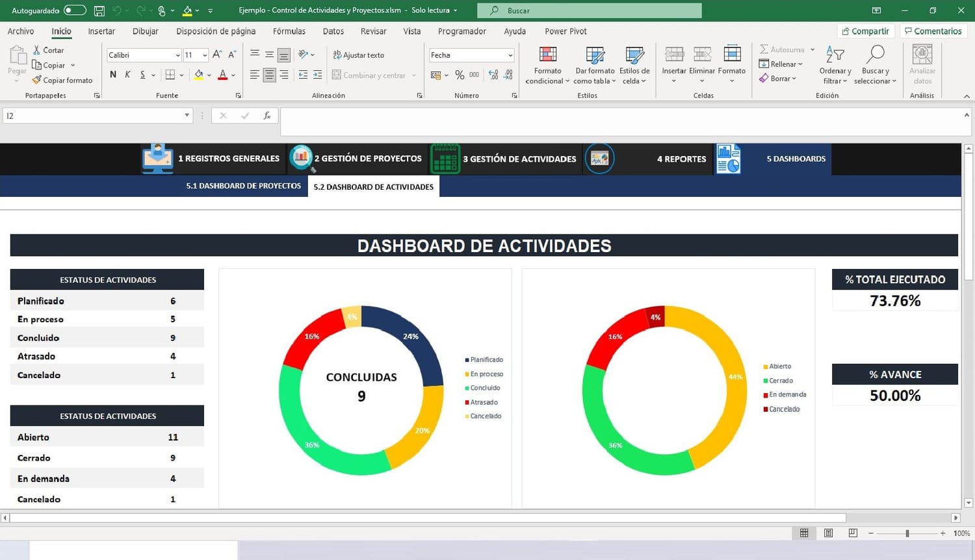This screenshot has height=560, width=975.
Task: Increase indent icon
Action: point(317,75)
